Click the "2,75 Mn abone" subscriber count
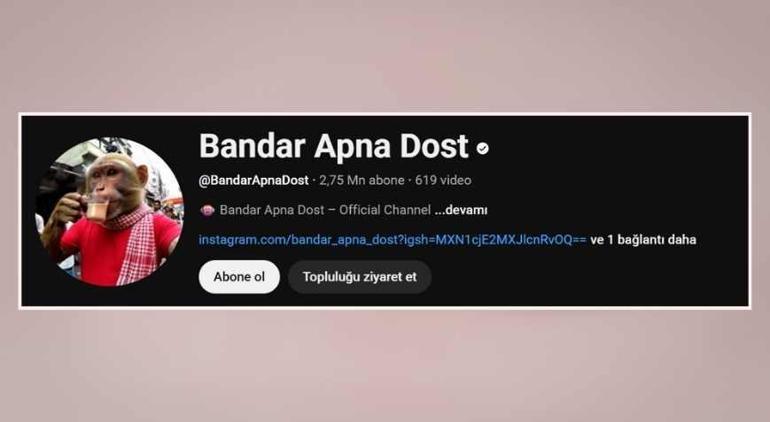 pyautogui.click(x=362, y=180)
